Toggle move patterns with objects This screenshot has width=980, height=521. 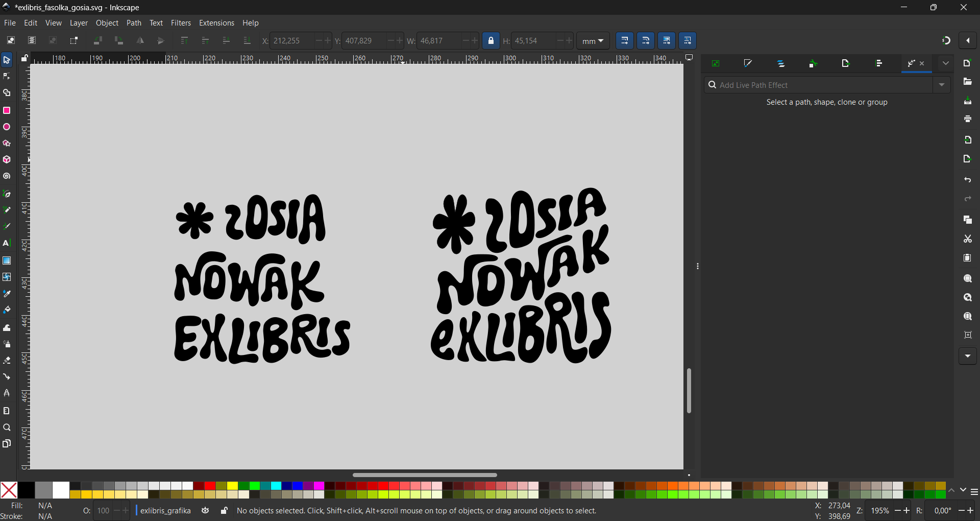(688, 40)
